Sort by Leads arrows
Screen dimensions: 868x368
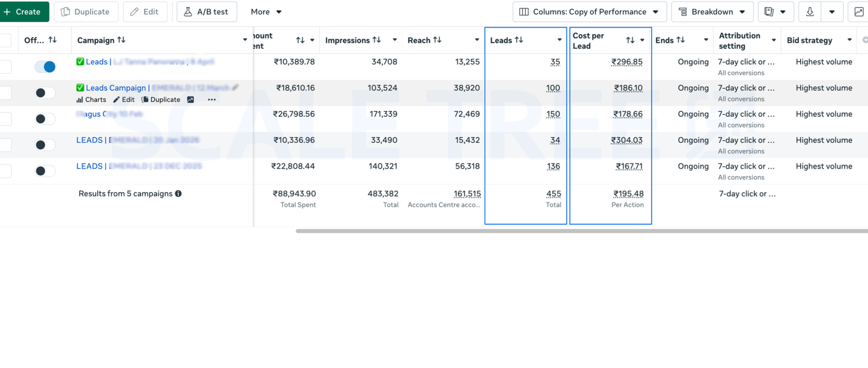[519, 40]
